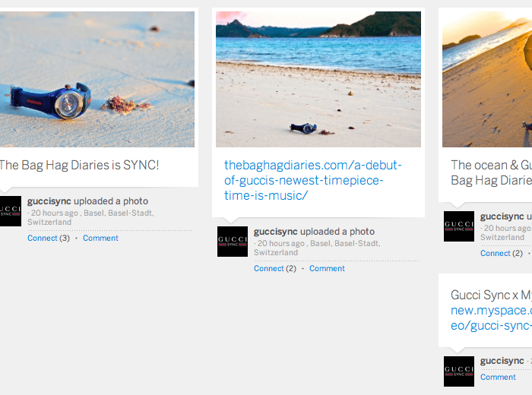This screenshot has width=532, height=395.
Task: Open 'The Bag Hag Diaries is SYNC!' title
Action: (78, 165)
